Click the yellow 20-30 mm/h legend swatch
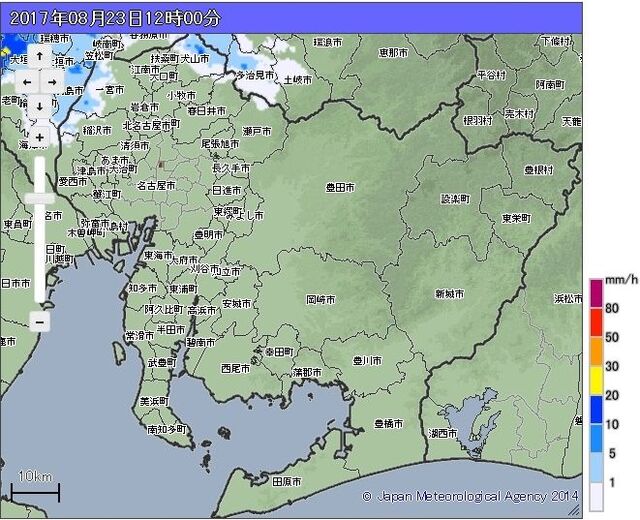640x520 pixels. pos(596,380)
